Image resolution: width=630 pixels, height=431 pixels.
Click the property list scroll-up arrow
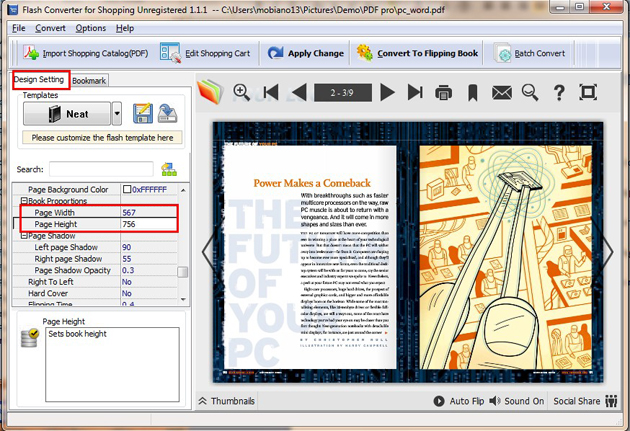[183, 190]
